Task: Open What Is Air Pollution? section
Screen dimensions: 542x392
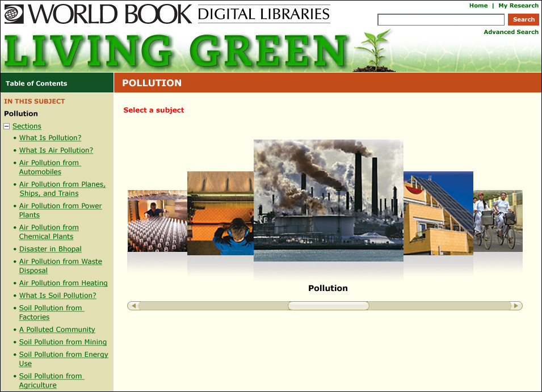Action: click(x=56, y=150)
